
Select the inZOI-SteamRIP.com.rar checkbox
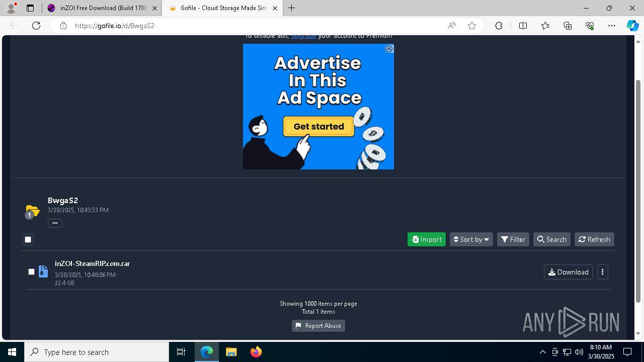[x=31, y=272]
